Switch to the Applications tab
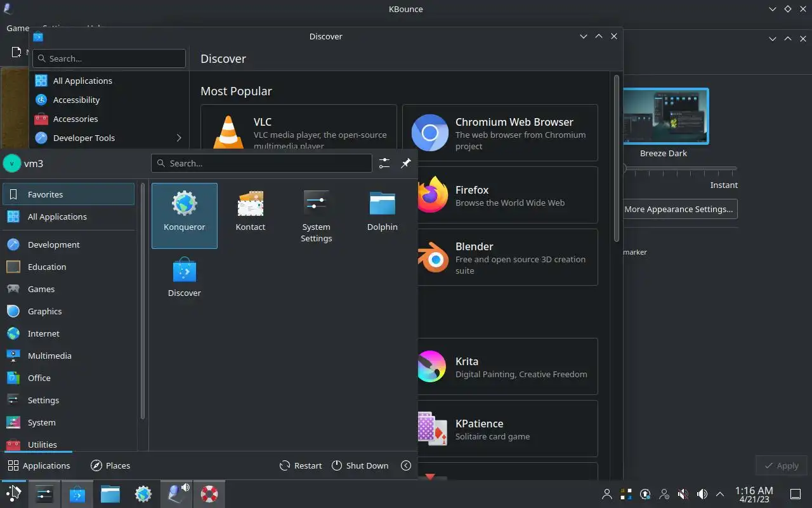Screen dimensions: 812x508 pos(39,465)
